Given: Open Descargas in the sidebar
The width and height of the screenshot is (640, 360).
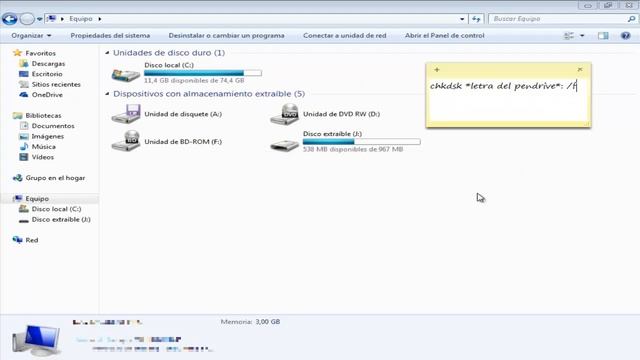Looking at the screenshot, I should click(48, 64).
